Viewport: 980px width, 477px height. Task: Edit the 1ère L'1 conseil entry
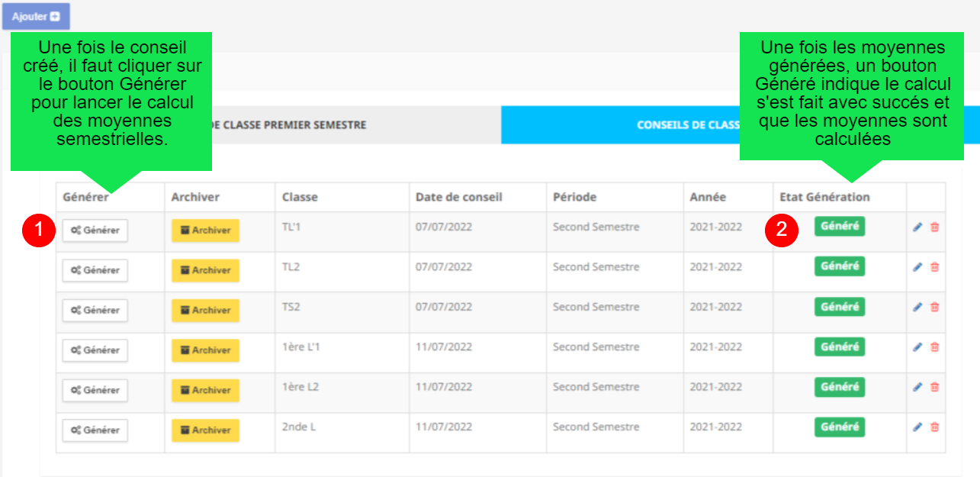click(917, 346)
